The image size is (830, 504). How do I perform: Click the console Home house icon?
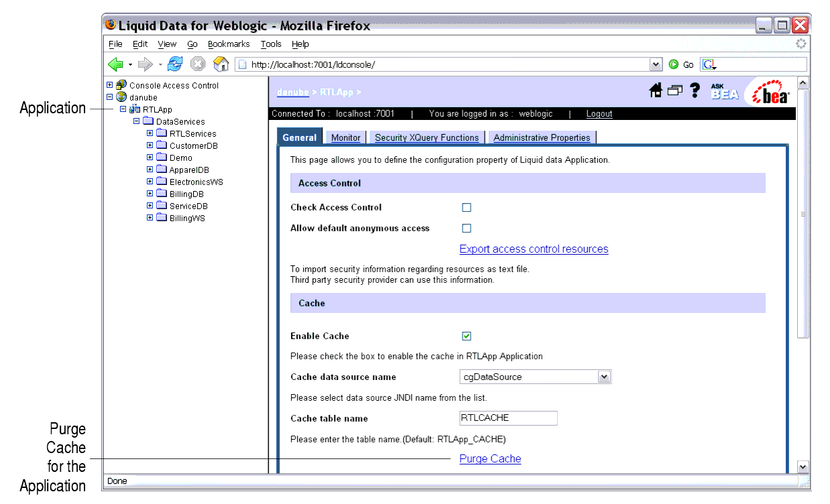656,91
